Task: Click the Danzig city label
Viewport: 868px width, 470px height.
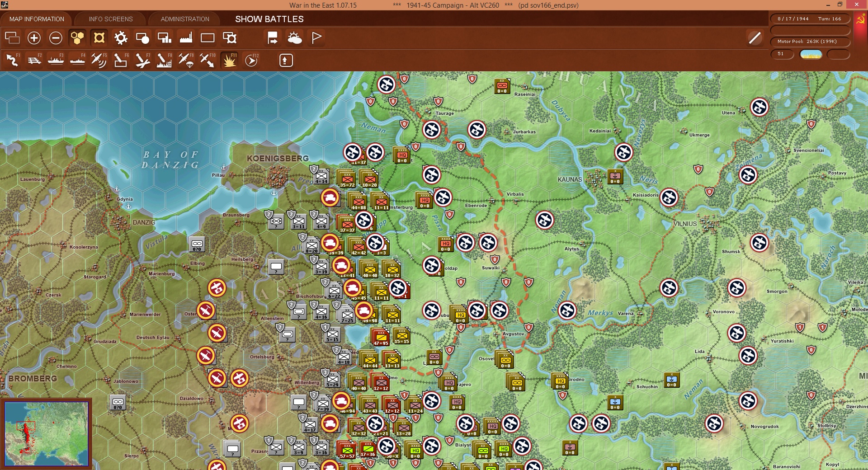Action: click(x=144, y=222)
